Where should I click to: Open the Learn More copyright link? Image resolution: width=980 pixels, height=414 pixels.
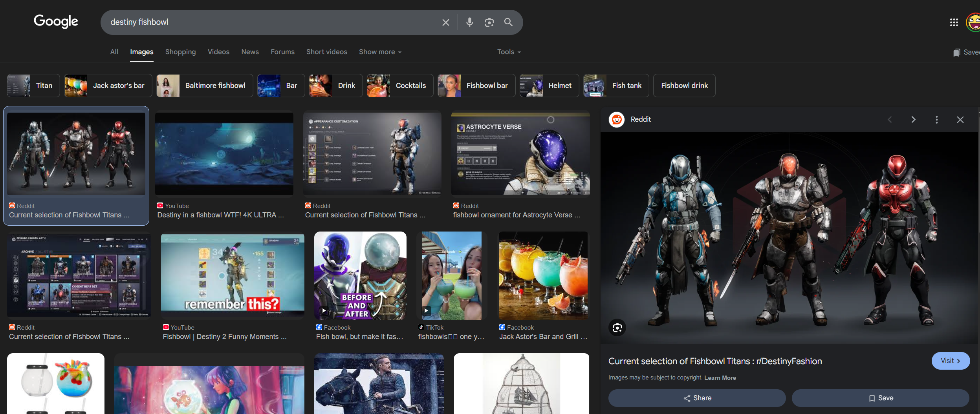tap(720, 378)
